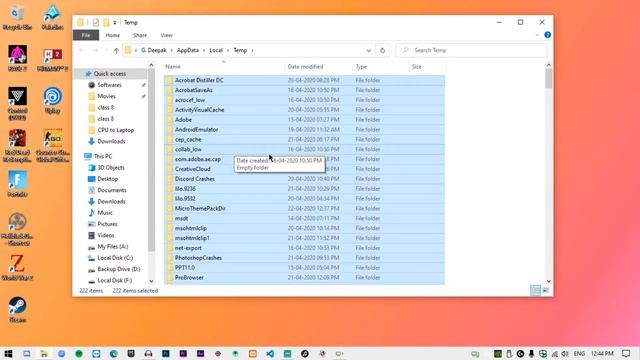This screenshot has width=640, height=360.
Task: Open Softwares pinned folder
Action: [x=109, y=85]
